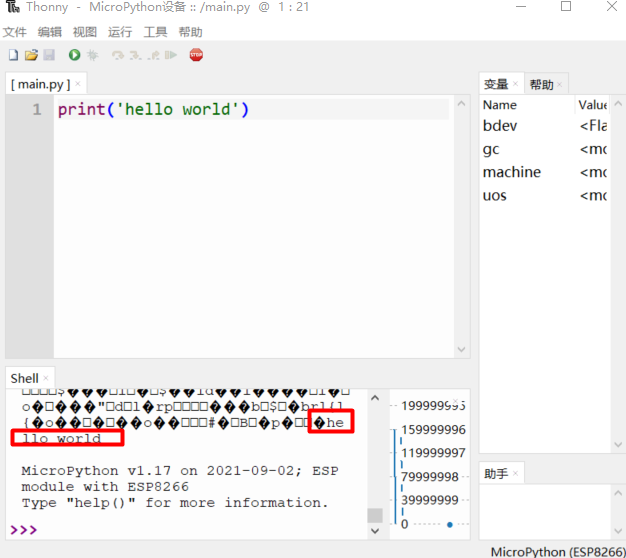This screenshot has height=558, width=626.
Task: Close the Shell tab
Action: point(46,378)
